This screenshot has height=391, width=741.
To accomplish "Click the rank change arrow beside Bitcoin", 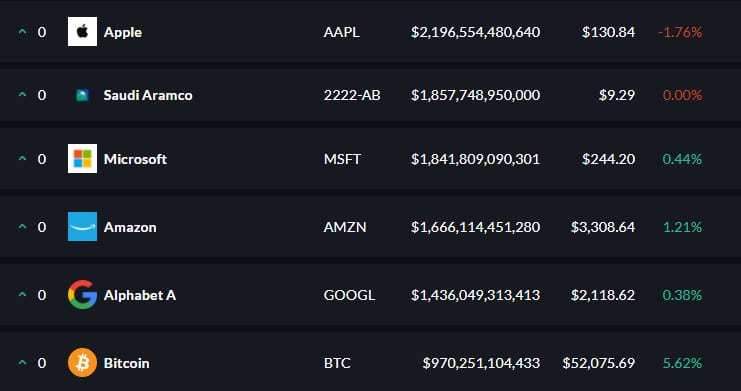I will tap(22, 363).
